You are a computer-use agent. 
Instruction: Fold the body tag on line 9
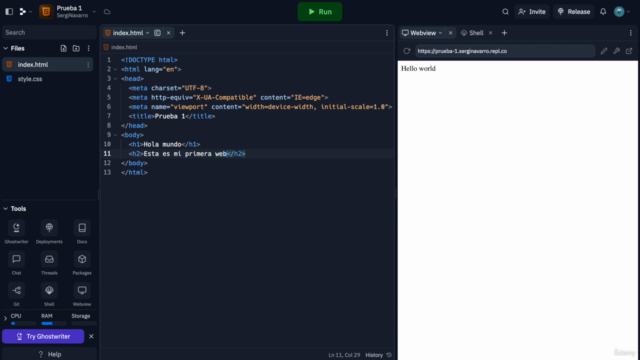[x=116, y=135]
